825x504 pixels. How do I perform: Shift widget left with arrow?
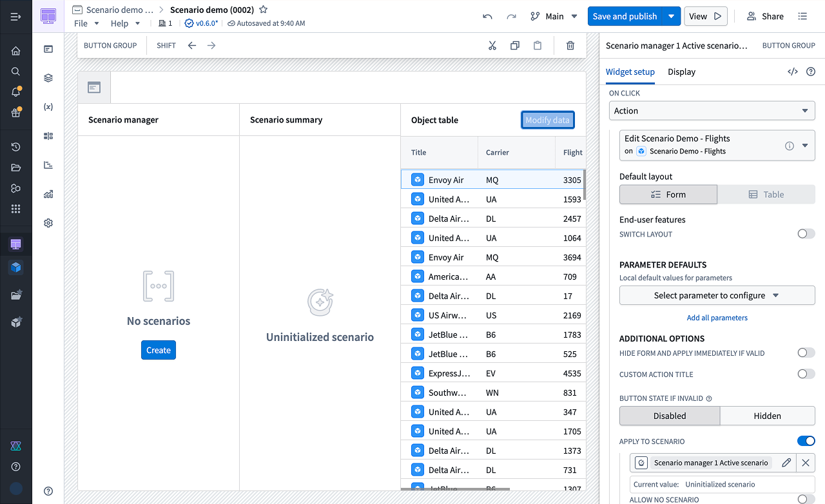(x=192, y=46)
